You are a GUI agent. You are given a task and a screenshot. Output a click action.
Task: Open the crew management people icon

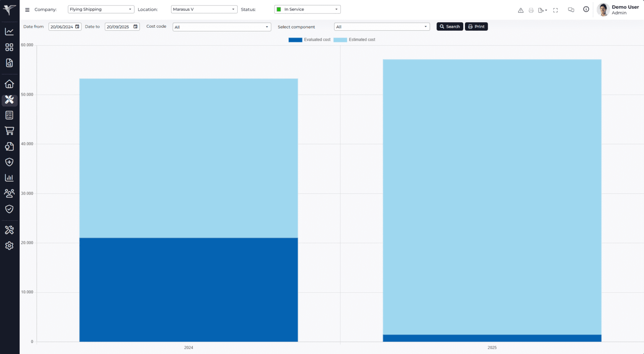click(x=9, y=193)
